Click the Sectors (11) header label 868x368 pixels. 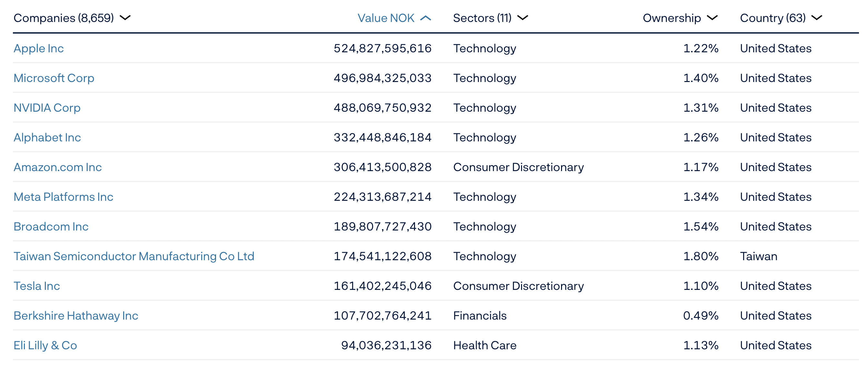click(482, 18)
